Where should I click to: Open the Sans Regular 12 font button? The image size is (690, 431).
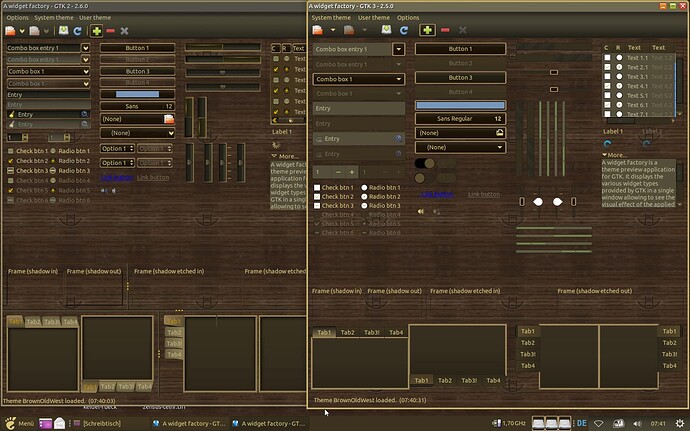click(x=460, y=118)
